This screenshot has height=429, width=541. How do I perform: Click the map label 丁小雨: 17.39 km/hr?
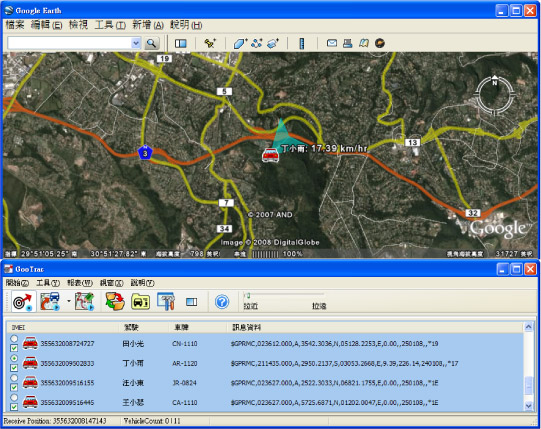[324, 149]
